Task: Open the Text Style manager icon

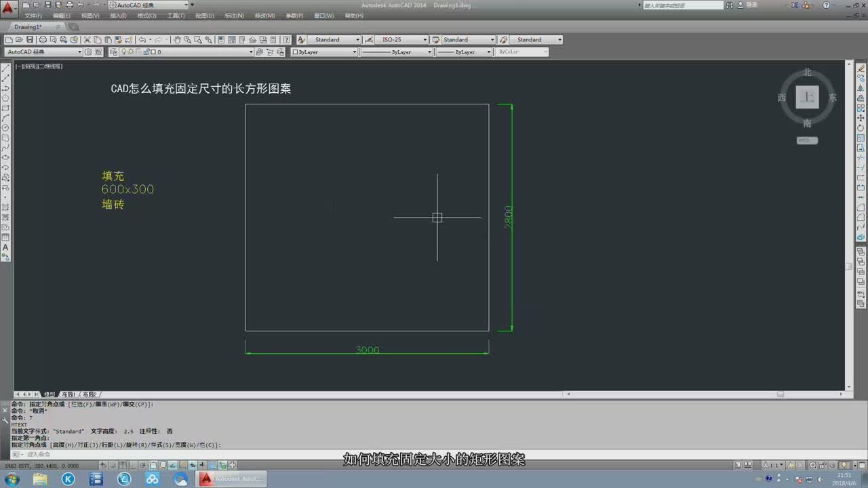Action: 301,39
